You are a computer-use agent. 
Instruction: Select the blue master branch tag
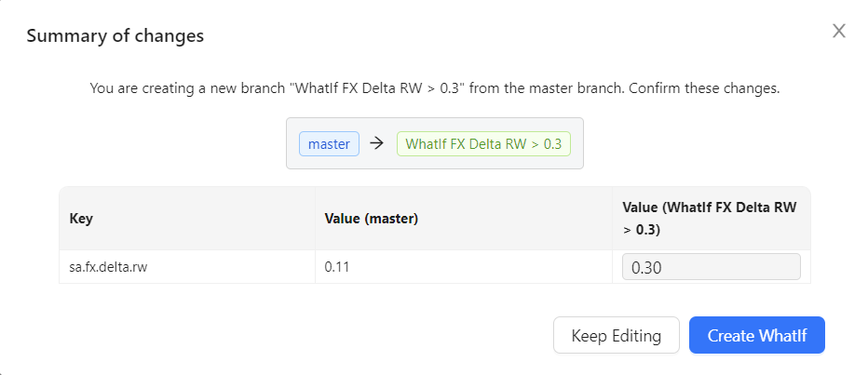tap(329, 144)
